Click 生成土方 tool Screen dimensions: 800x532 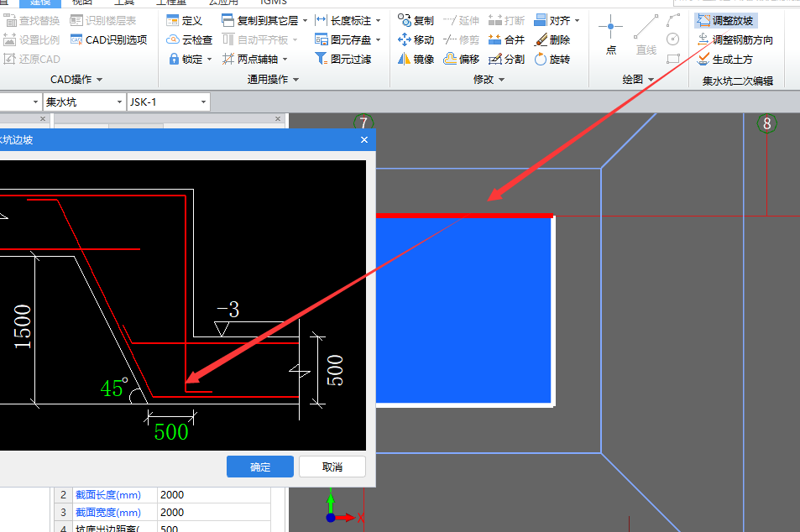tap(725, 60)
